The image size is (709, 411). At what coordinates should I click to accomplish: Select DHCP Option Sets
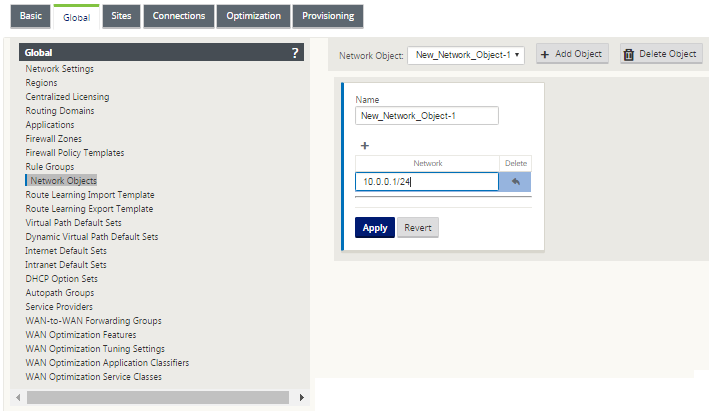pos(61,279)
